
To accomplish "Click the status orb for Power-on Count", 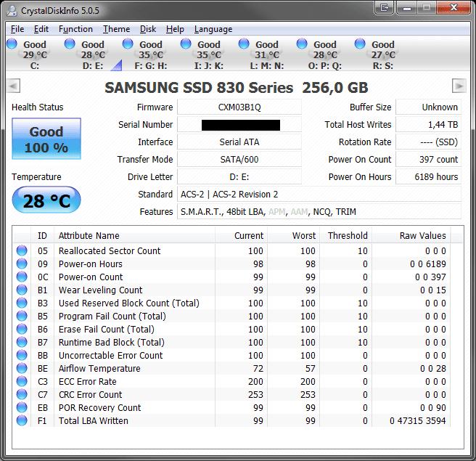I will [x=22, y=277].
